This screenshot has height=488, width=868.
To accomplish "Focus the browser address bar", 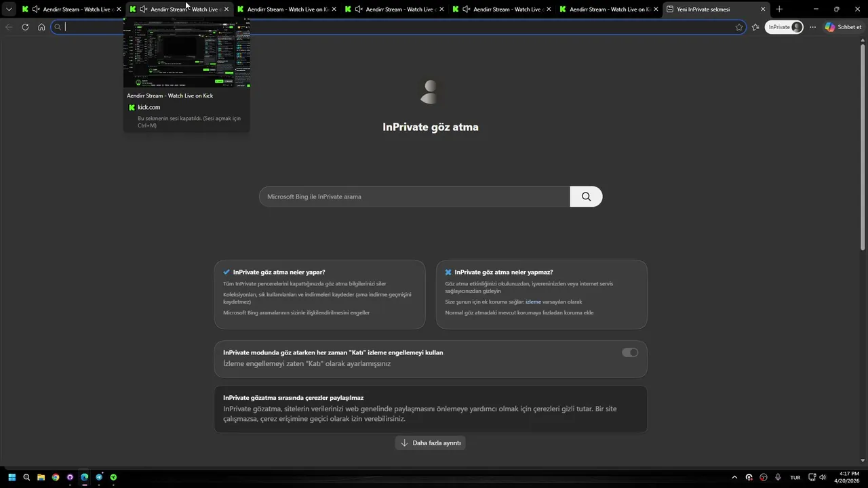I will 397,27.
